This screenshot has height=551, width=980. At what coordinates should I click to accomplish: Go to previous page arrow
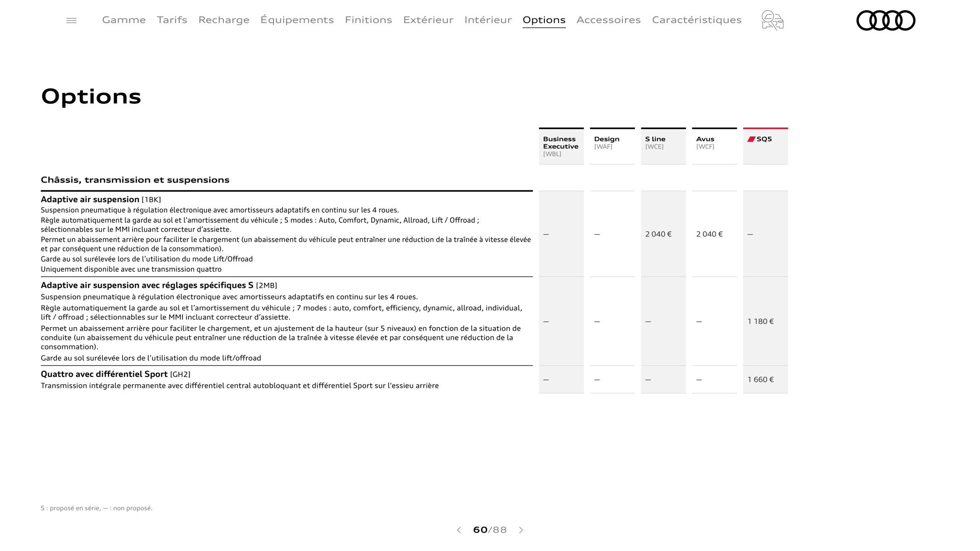(459, 530)
